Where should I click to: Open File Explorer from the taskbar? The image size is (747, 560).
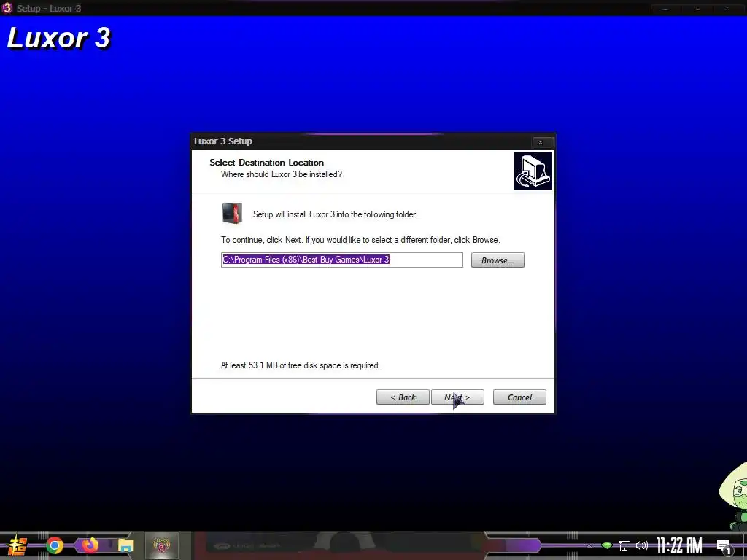pos(125,545)
